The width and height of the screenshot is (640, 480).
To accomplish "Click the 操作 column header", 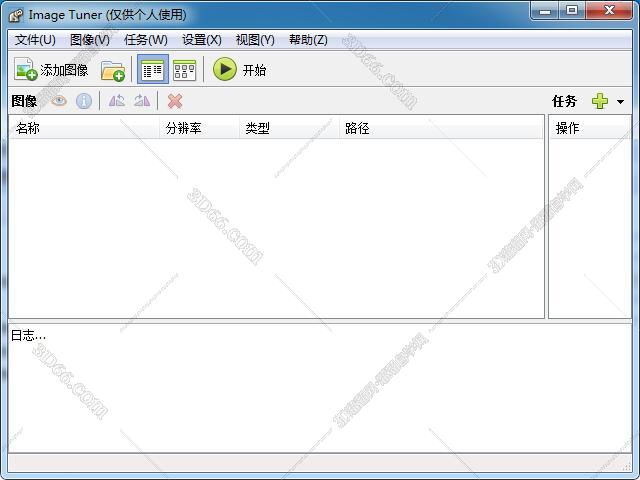I will [590, 128].
